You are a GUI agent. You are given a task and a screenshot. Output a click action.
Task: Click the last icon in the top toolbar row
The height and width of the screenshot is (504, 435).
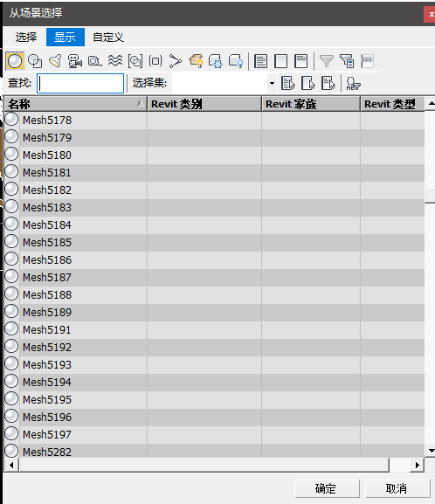(x=367, y=61)
